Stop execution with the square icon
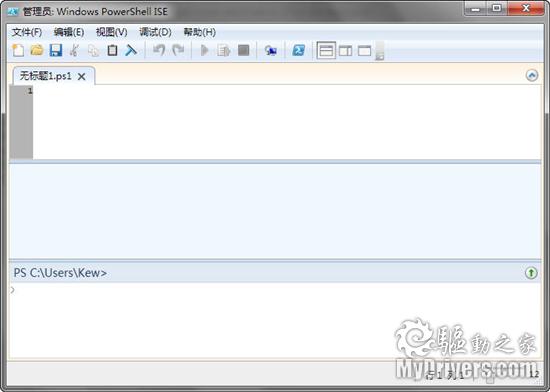The width and height of the screenshot is (550, 392). 243,50
